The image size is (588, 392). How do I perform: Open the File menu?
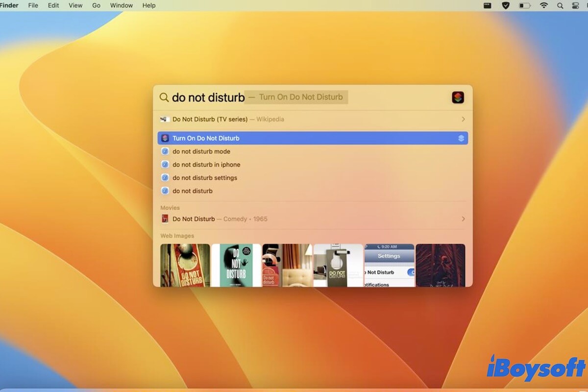[x=33, y=5]
